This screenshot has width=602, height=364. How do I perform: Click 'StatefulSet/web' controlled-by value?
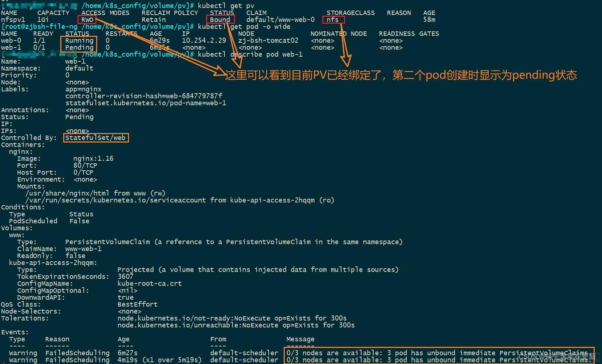[x=95, y=138]
